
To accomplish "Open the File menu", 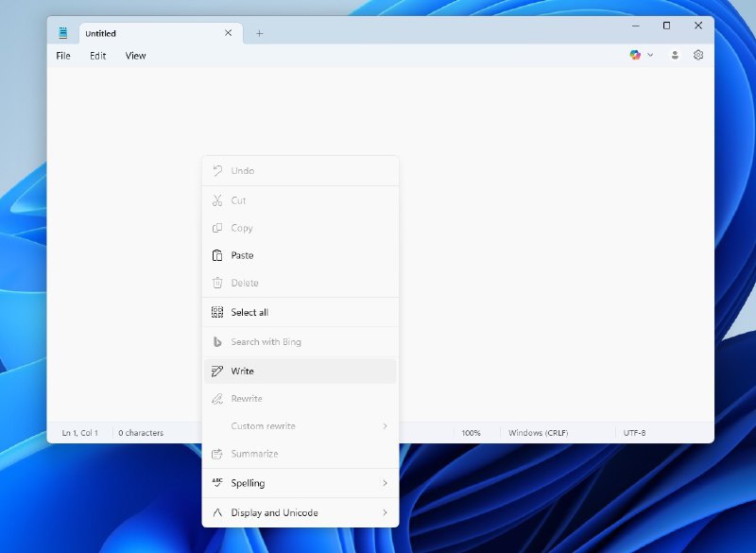I will pos(61,55).
